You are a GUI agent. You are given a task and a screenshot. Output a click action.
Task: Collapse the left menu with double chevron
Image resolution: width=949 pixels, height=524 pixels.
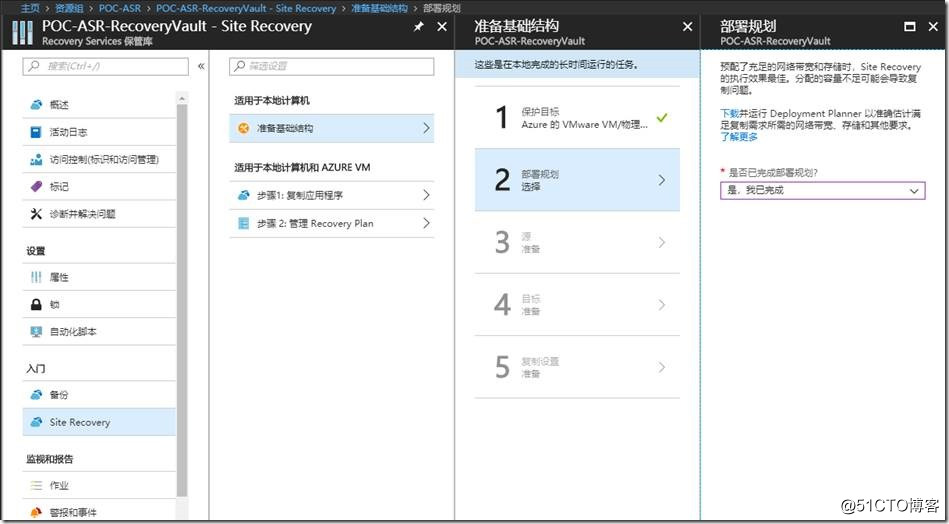pos(201,66)
